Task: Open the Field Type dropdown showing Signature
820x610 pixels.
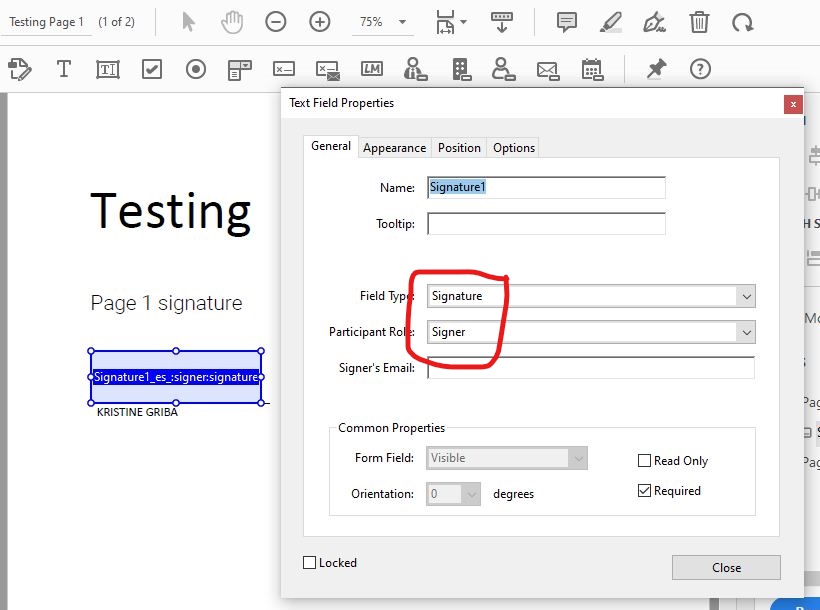Action: tap(746, 296)
